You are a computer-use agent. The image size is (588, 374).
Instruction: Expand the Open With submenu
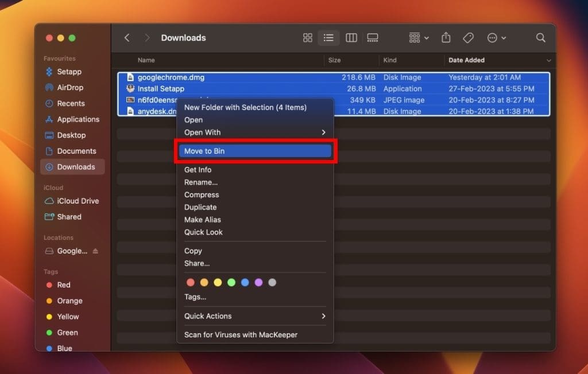(x=254, y=133)
